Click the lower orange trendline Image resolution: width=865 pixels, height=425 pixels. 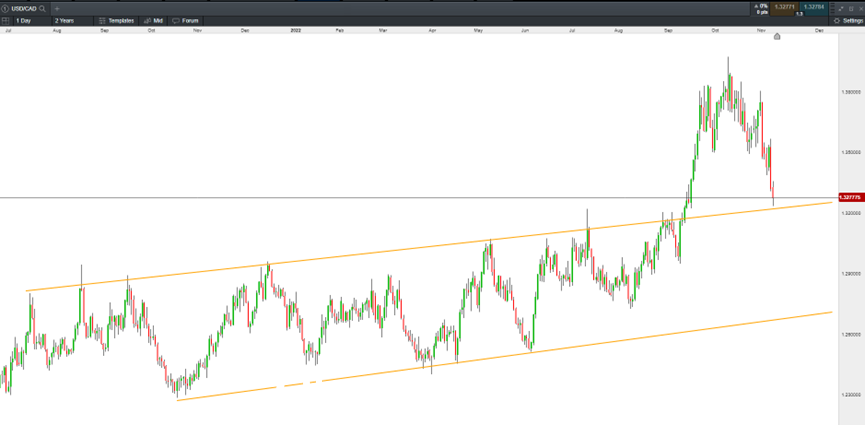(x=504, y=356)
